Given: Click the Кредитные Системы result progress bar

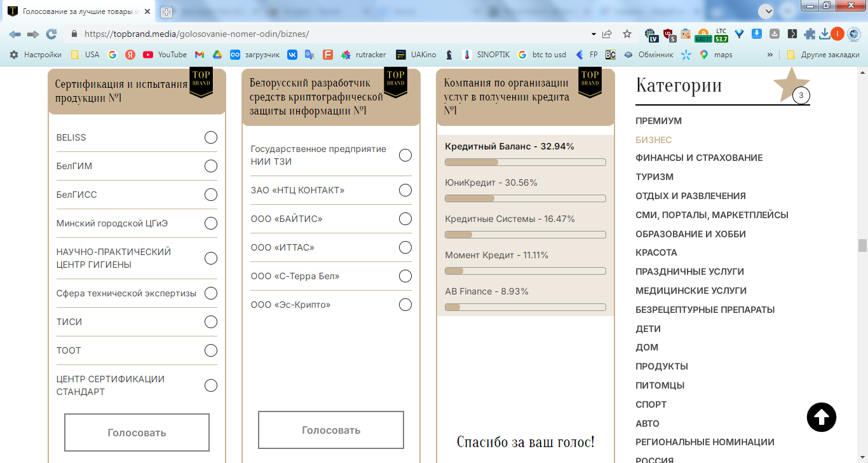Looking at the screenshot, I should (x=526, y=235).
